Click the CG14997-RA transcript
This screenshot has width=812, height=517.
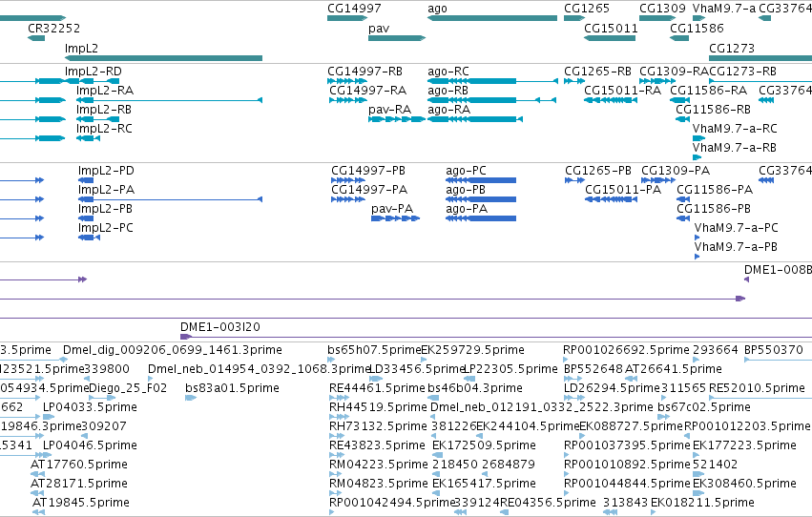point(348,100)
